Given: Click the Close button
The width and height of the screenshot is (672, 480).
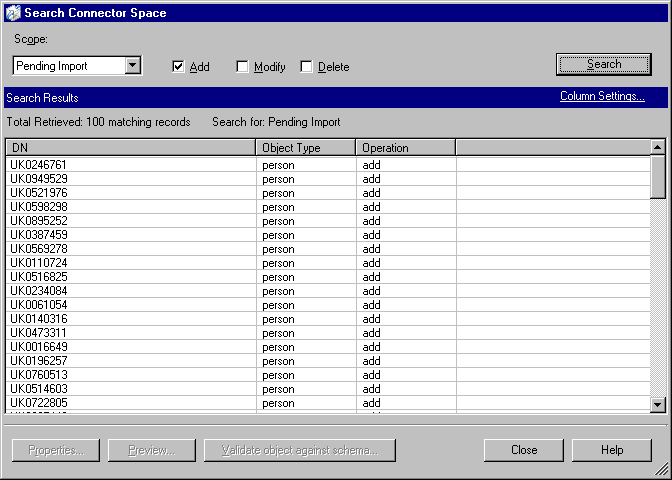Looking at the screenshot, I should [524, 450].
